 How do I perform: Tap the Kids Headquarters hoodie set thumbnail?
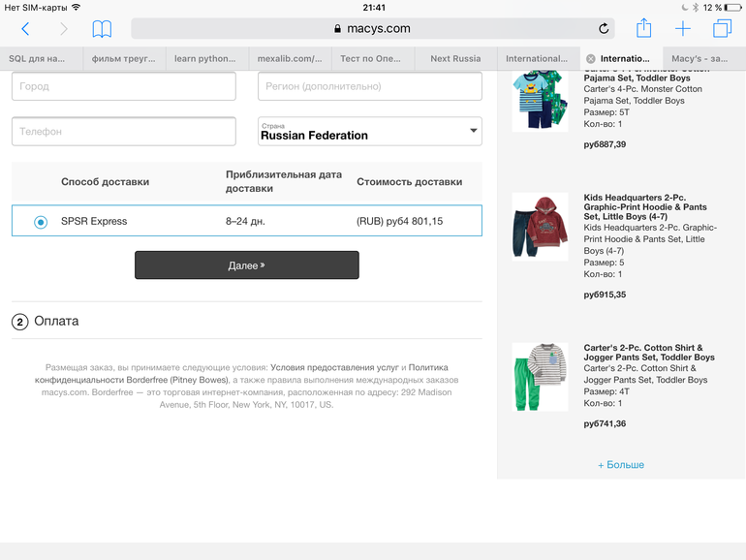coord(540,227)
